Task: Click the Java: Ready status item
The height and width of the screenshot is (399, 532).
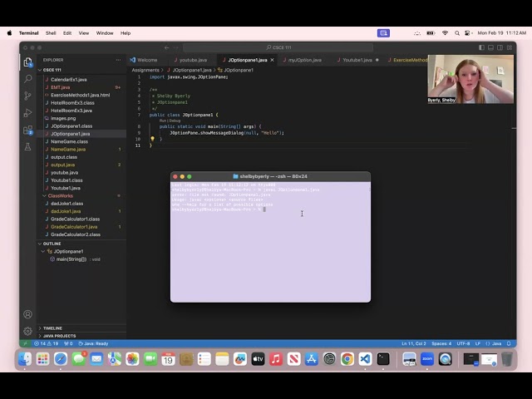Action: click(x=93, y=343)
